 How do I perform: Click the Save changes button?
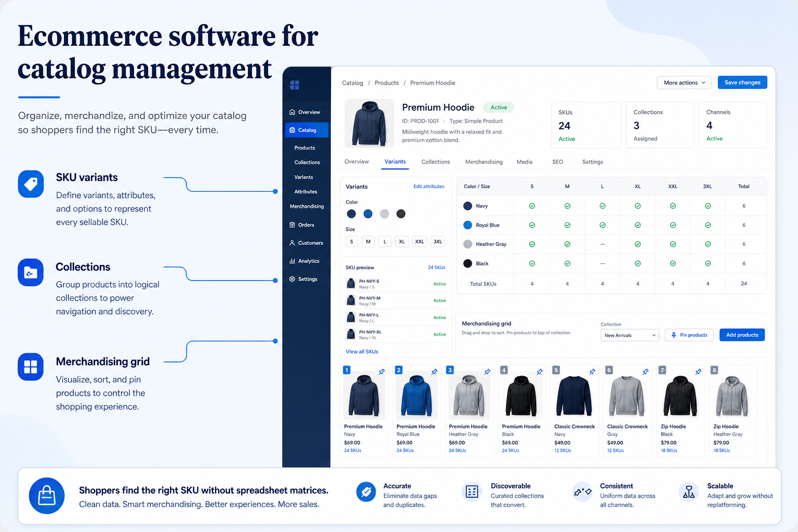point(742,83)
